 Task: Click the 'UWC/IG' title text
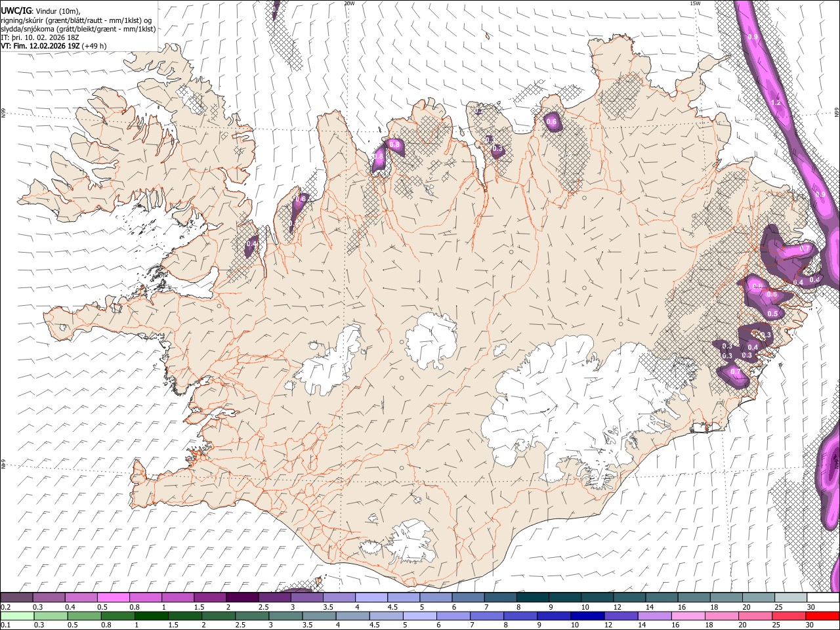[x=15, y=10]
